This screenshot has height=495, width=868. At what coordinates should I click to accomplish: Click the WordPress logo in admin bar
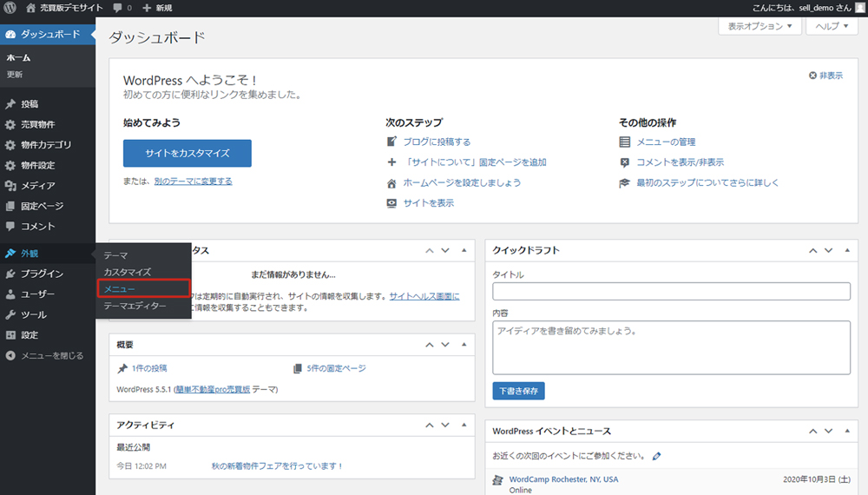click(x=10, y=8)
